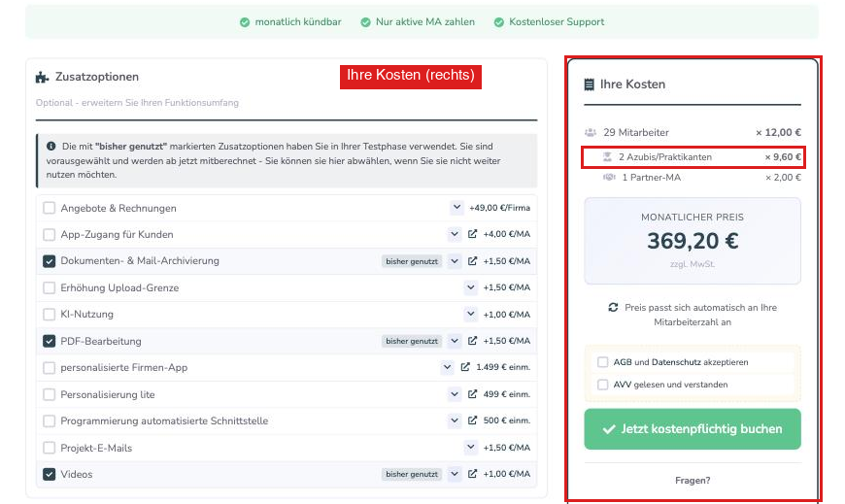
Task: Tick AVV gelesen und verstanden
Action: 602,385
